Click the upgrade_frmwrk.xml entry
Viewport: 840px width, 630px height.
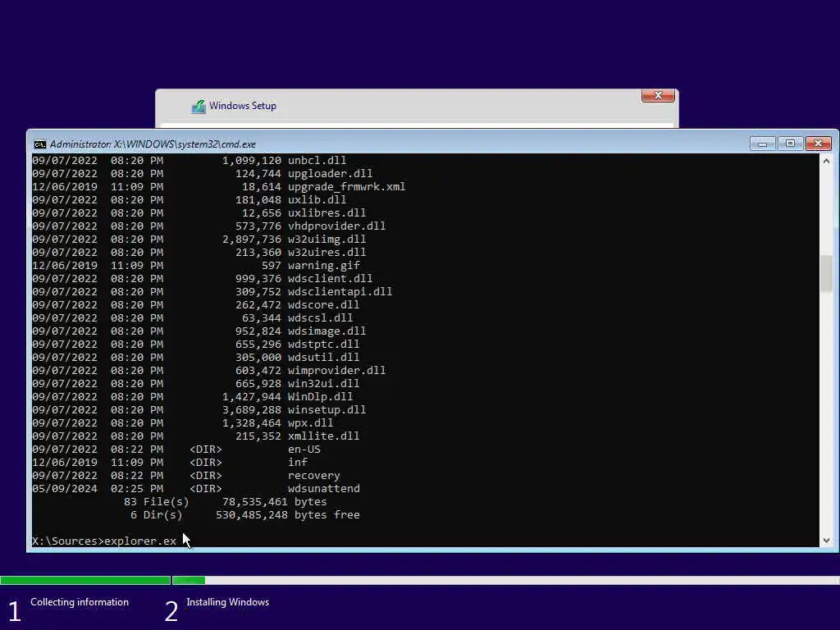point(347,186)
